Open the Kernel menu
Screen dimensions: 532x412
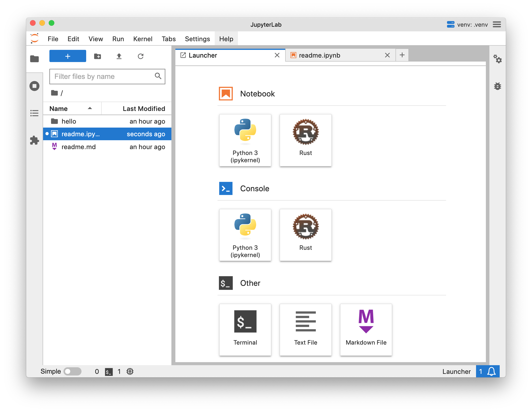point(143,39)
